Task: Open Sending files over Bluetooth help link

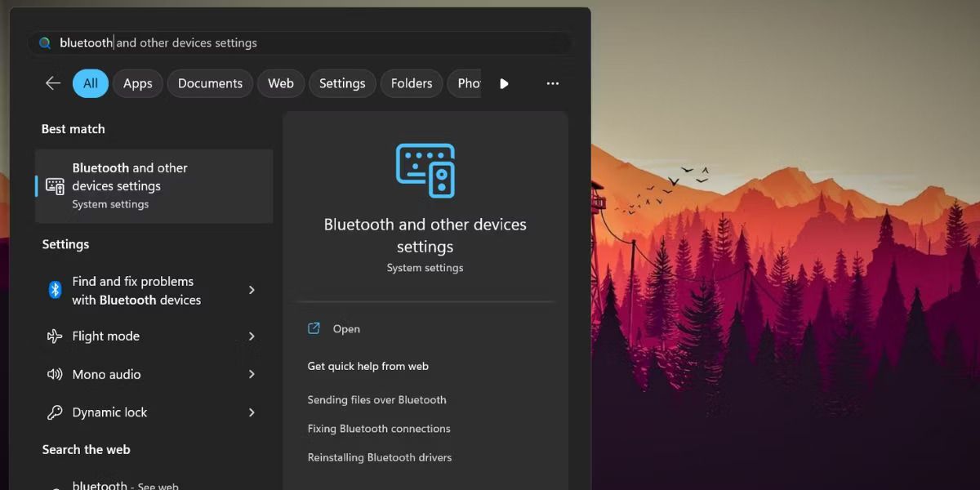Action: 376,399
